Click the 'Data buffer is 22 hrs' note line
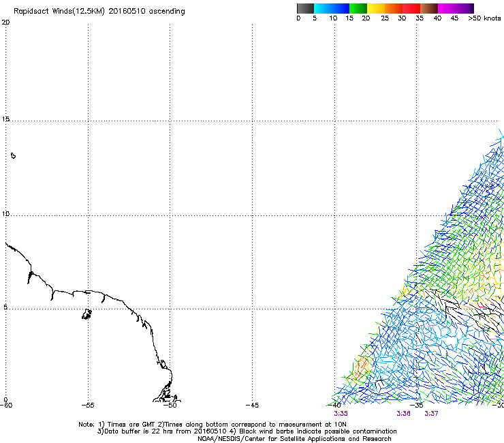Screen dimensions: 504x443 pos(247,431)
